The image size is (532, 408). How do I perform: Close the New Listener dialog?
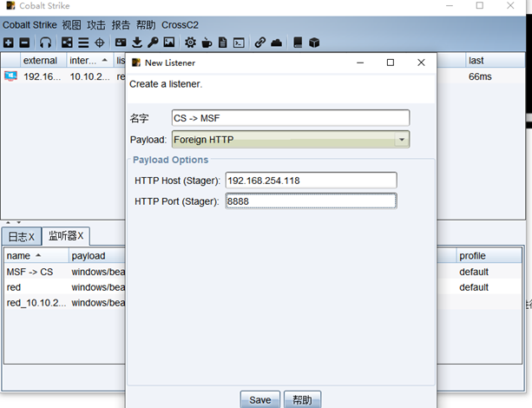tap(421, 63)
